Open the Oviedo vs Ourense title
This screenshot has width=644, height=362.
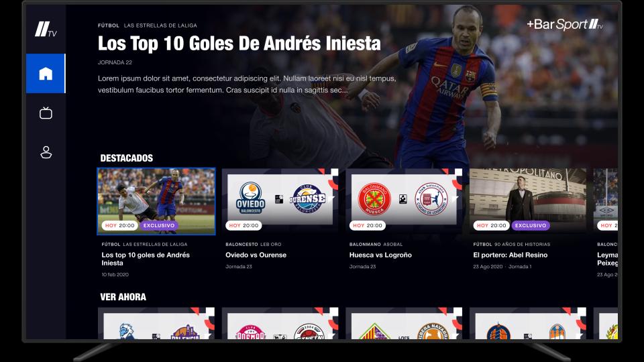coord(256,255)
